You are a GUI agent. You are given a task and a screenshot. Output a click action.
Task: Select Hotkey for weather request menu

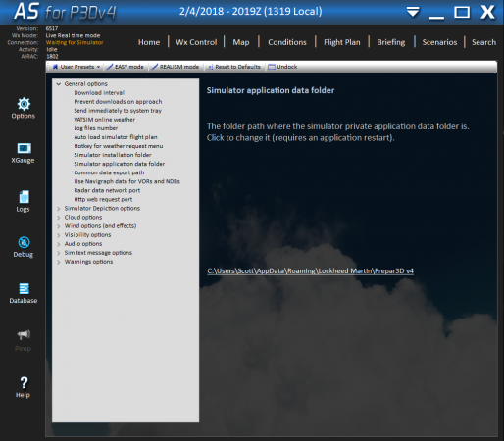click(x=119, y=146)
